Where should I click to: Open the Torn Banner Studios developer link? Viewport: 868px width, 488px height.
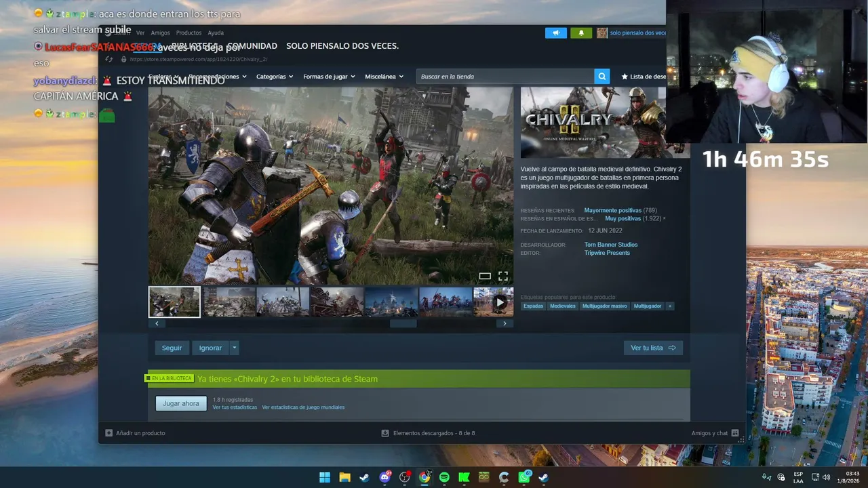[611, 245]
